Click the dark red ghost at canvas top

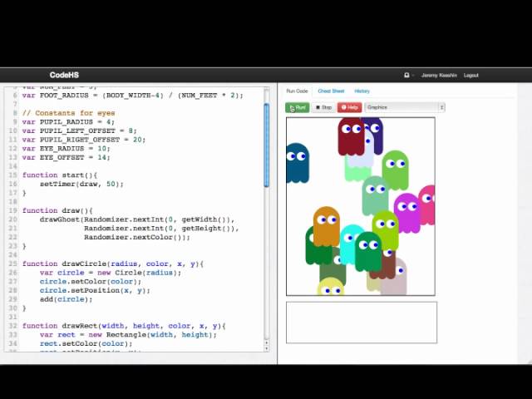coord(351,136)
